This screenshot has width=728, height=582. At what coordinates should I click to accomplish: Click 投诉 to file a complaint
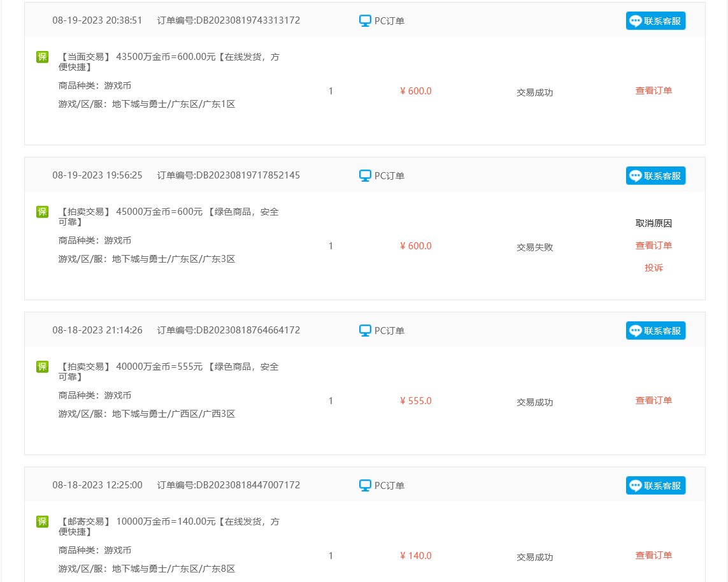pos(653,268)
